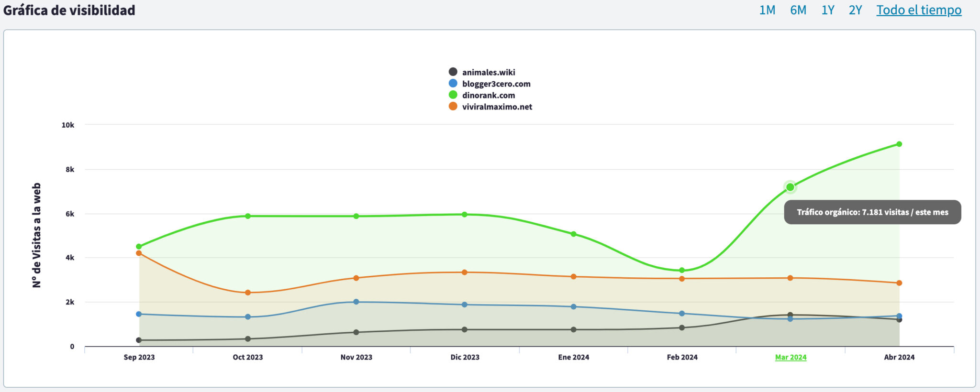The image size is (980, 392).
Task: Click the blue Sep 2023 data point
Action: click(x=139, y=314)
